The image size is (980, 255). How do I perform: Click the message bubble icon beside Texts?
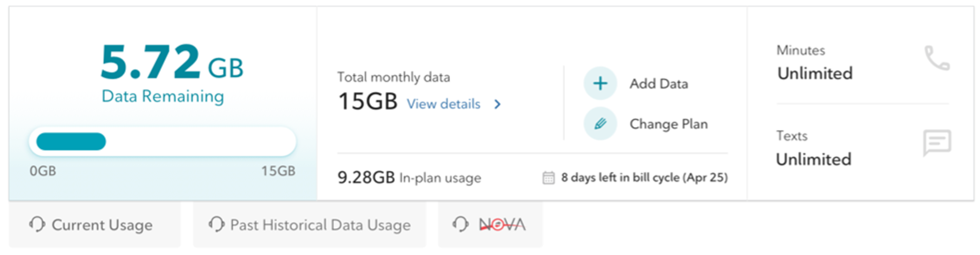tap(937, 142)
